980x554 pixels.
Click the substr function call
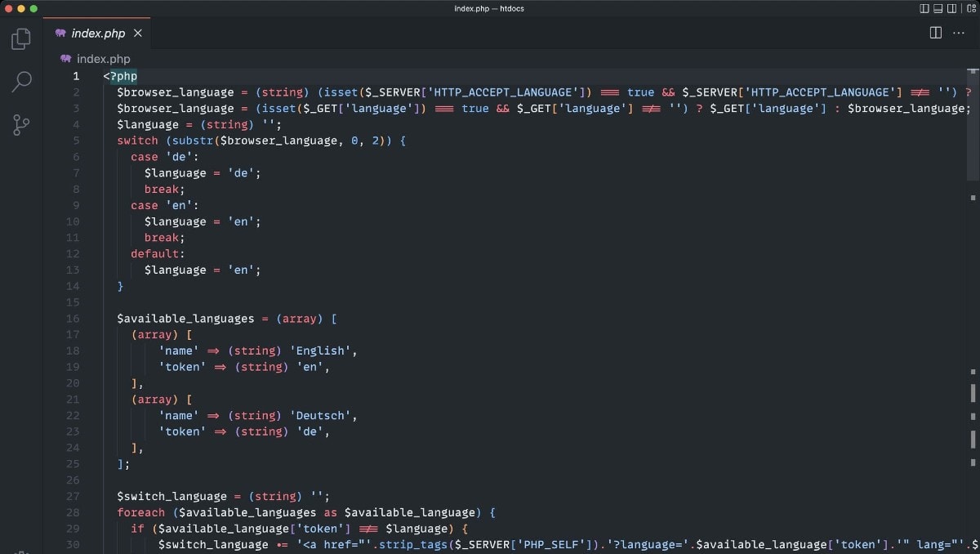[x=191, y=141]
